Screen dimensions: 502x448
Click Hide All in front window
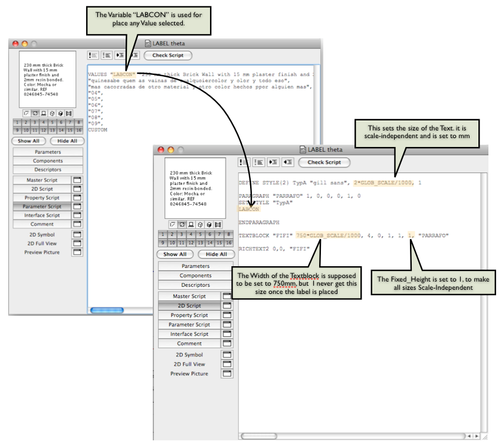(x=216, y=254)
